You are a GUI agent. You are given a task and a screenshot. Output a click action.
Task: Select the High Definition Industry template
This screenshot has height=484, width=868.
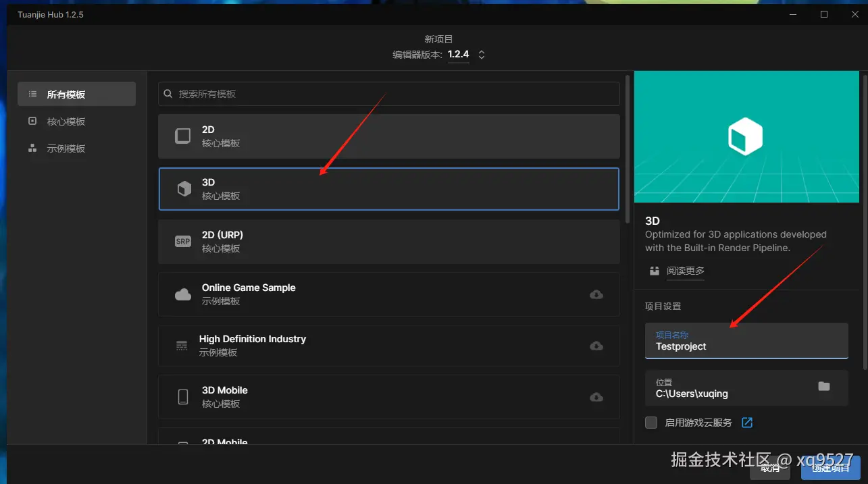389,346
